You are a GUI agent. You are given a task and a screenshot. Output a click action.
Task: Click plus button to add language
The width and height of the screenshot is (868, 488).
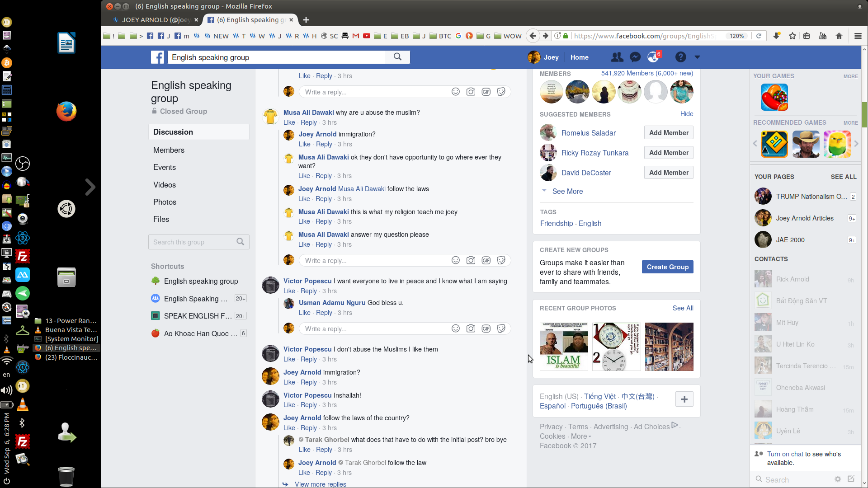(684, 399)
